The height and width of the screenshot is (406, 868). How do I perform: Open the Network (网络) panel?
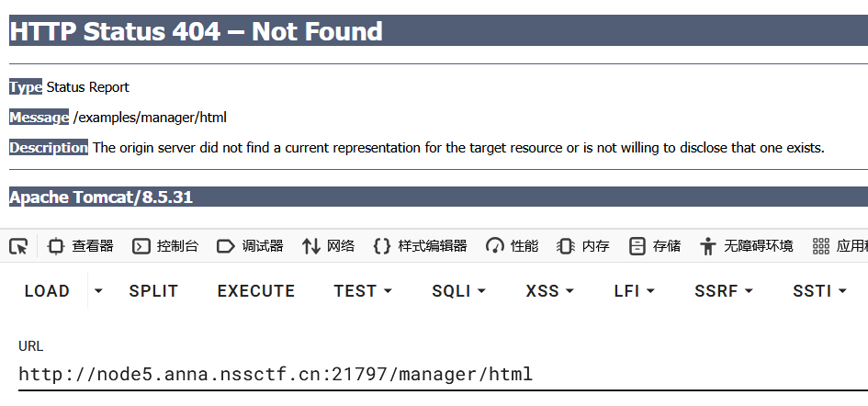pyautogui.click(x=329, y=246)
